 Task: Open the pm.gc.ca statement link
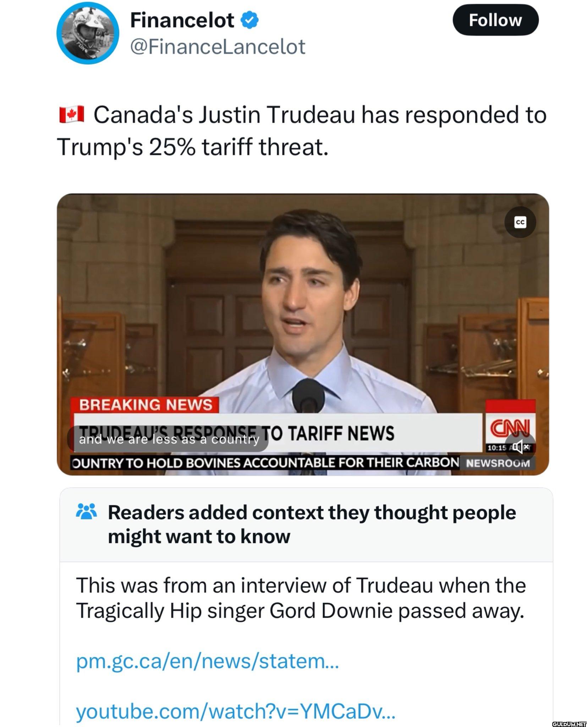click(208, 662)
